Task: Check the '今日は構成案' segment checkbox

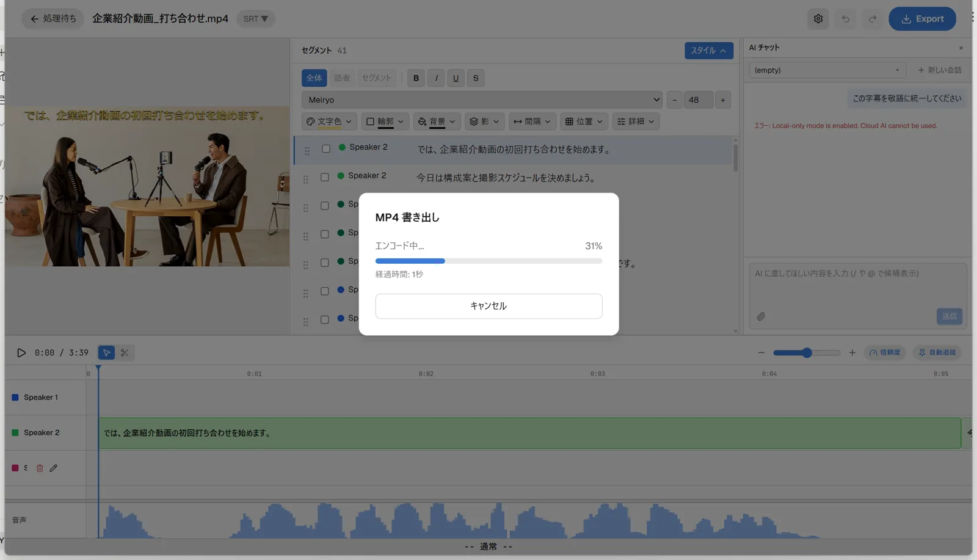Action: pyautogui.click(x=325, y=177)
